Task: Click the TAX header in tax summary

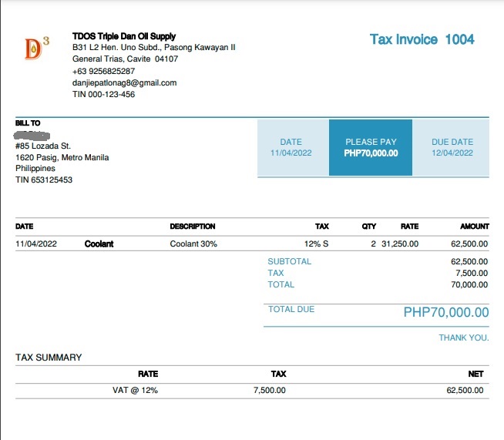Action: (278, 374)
